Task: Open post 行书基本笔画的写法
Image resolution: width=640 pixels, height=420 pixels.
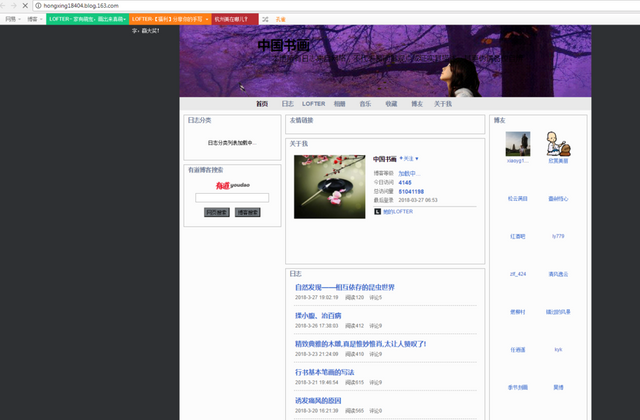Action: point(324,372)
